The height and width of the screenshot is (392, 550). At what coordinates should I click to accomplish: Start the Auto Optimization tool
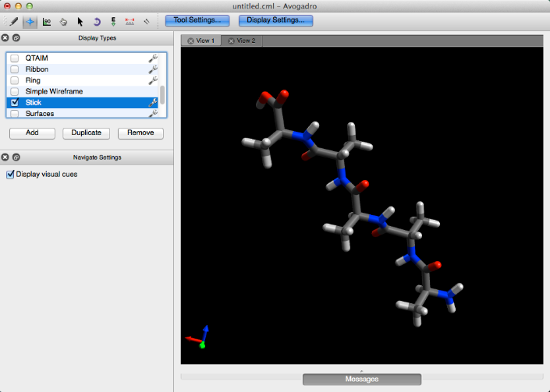[113, 21]
